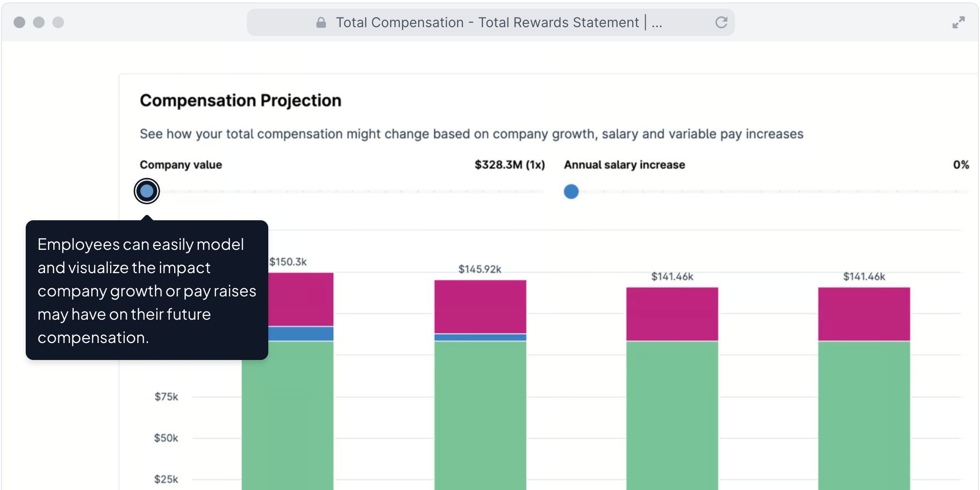Click the green traffic light dot
This screenshot has width=980, height=490.
[x=58, y=22]
